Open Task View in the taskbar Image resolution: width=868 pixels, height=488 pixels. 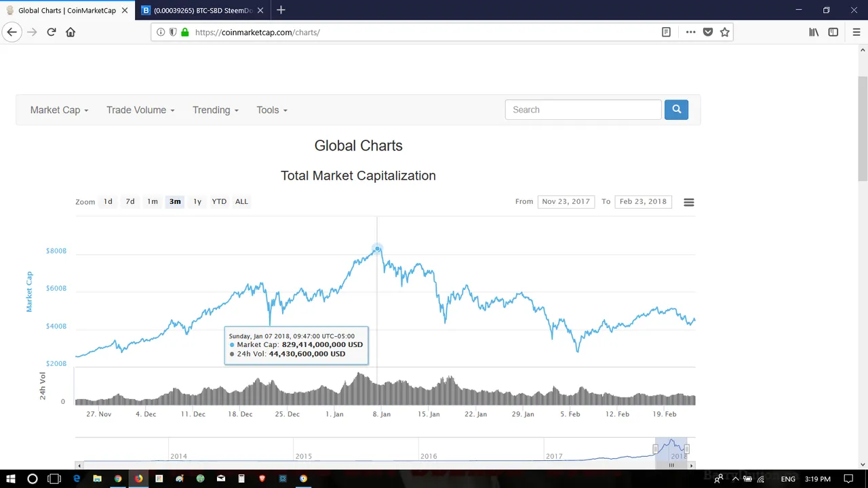[x=54, y=479]
